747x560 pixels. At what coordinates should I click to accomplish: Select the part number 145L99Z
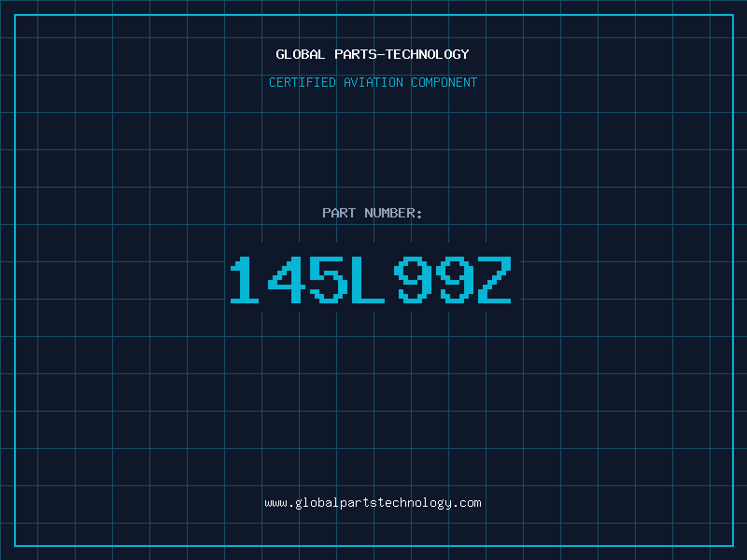[x=371, y=279]
